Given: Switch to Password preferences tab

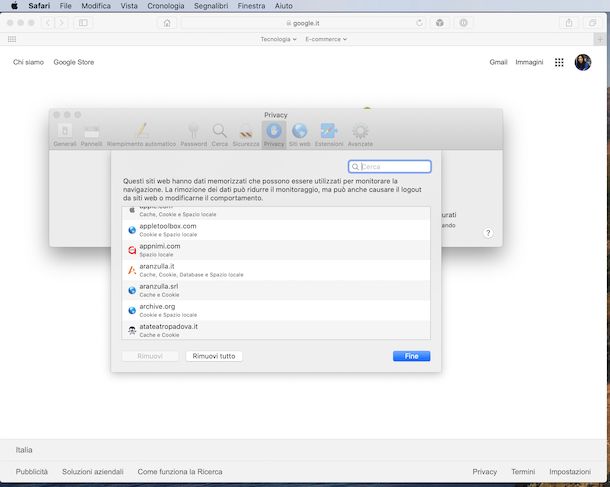Looking at the screenshot, I should tap(193, 135).
